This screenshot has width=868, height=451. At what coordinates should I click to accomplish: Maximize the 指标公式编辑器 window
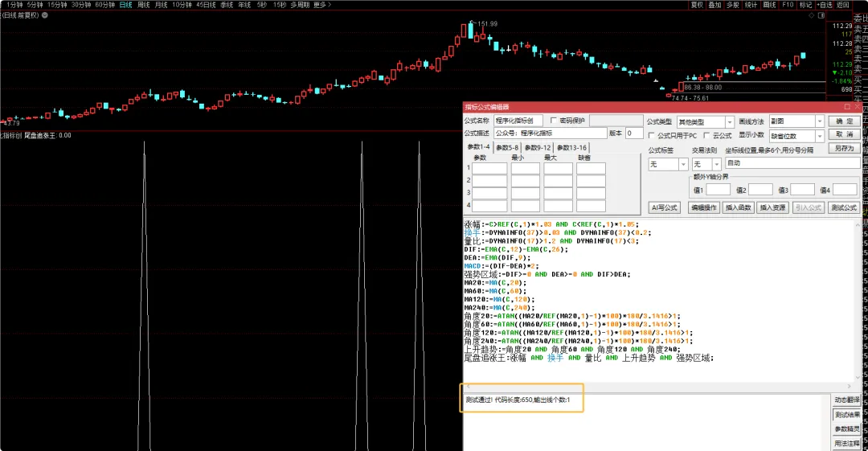click(x=847, y=106)
